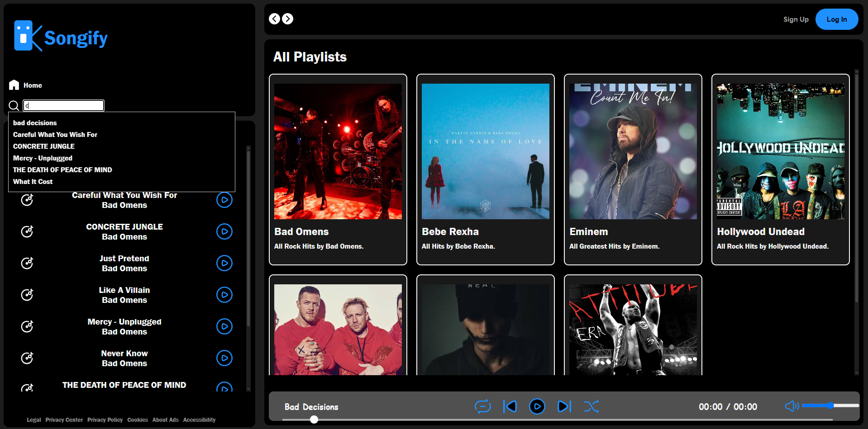Screen dimensions: 868x429
Task: Go to the previous track
Action: pos(510,406)
